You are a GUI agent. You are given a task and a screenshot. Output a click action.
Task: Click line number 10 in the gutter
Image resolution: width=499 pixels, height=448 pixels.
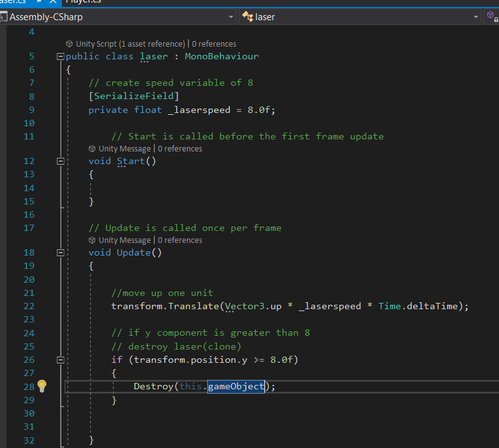point(29,124)
